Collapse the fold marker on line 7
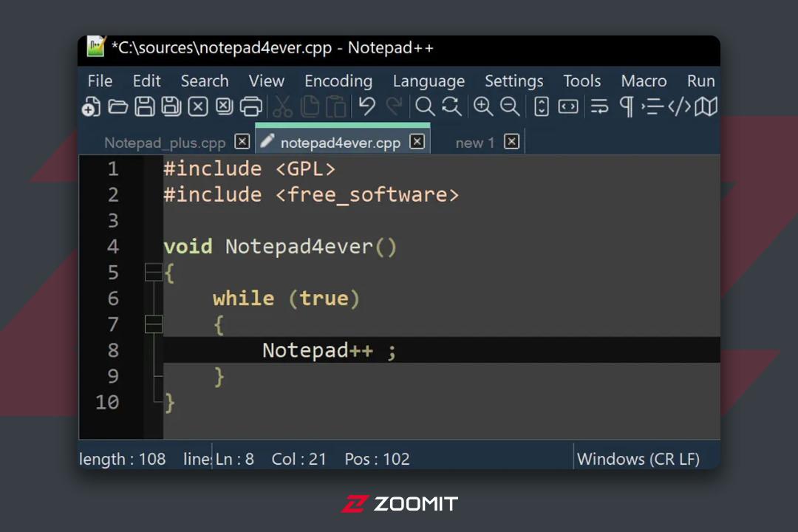This screenshot has height=532, width=798. tap(154, 324)
